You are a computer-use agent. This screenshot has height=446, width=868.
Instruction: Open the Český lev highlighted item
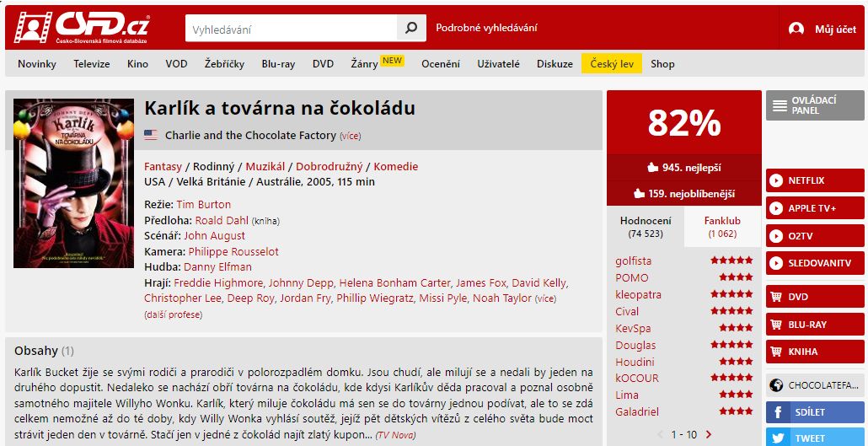click(x=612, y=64)
